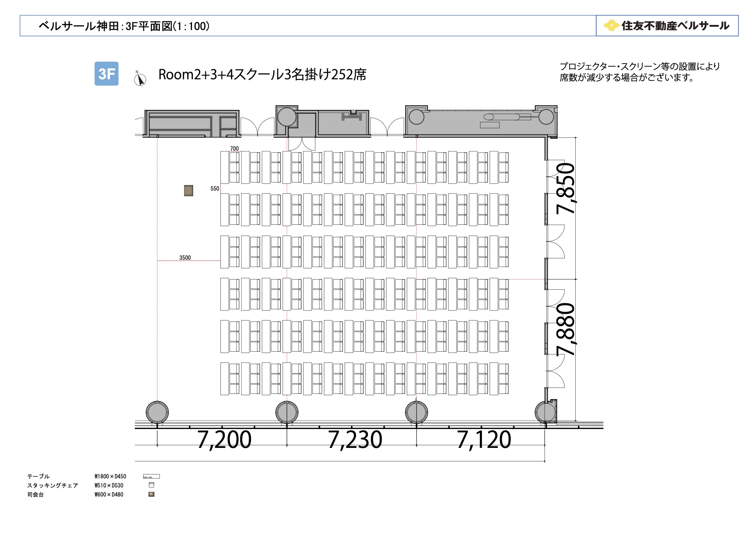
Task: Click the 7,200 width dimension
Action: [x=224, y=440]
